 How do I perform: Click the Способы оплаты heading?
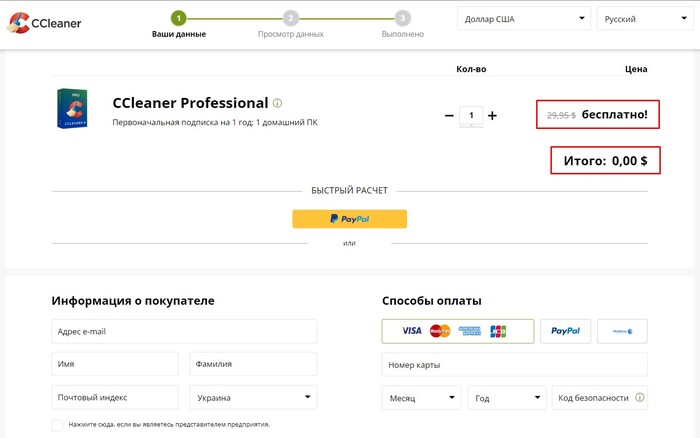(432, 301)
